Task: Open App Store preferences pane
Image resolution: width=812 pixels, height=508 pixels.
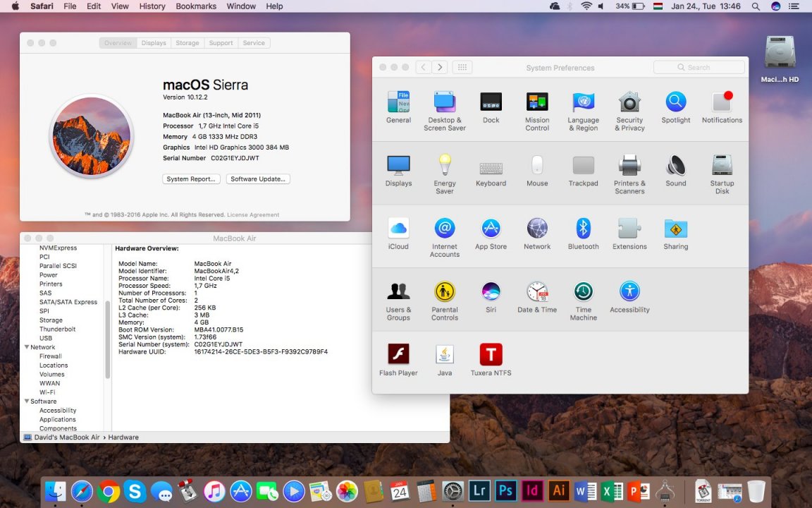Action: (491, 234)
